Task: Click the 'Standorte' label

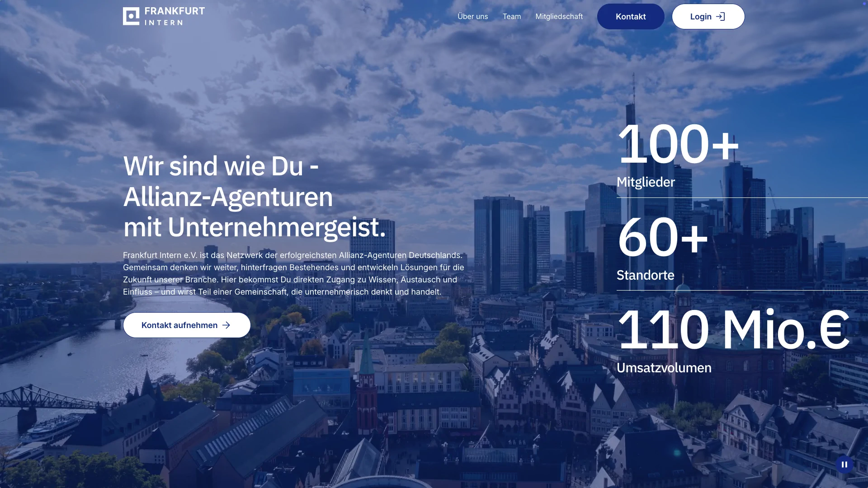Action: click(x=645, y=275)
